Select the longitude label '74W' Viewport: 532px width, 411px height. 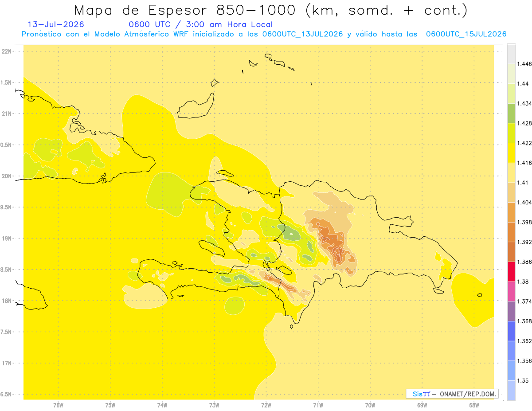pos(162,405)
